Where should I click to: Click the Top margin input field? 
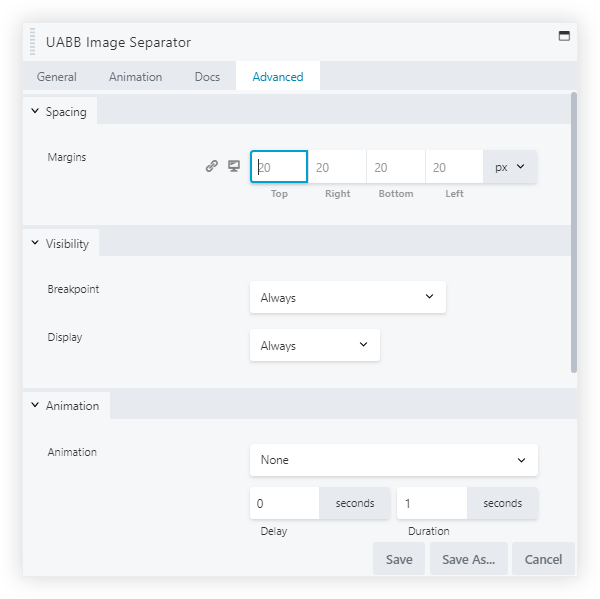coord(279,167)
